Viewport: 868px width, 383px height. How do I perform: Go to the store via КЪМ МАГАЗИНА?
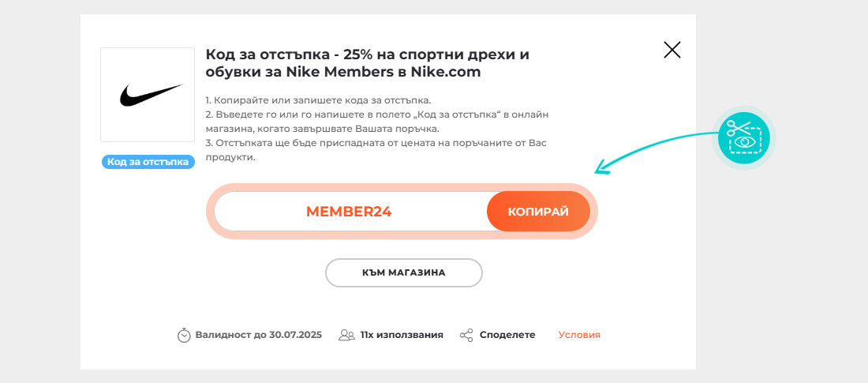(403, 272)
